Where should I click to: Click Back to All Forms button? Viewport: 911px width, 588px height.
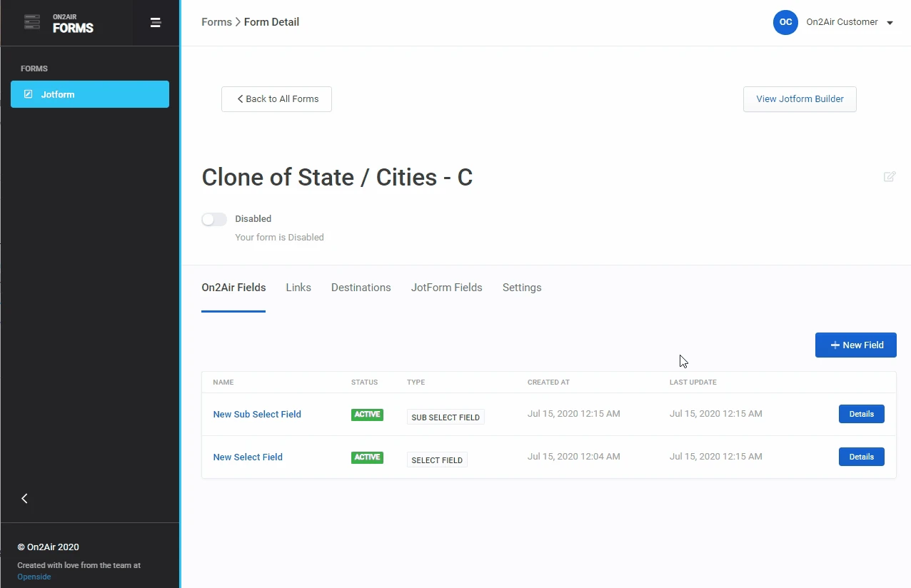[276, 99]
